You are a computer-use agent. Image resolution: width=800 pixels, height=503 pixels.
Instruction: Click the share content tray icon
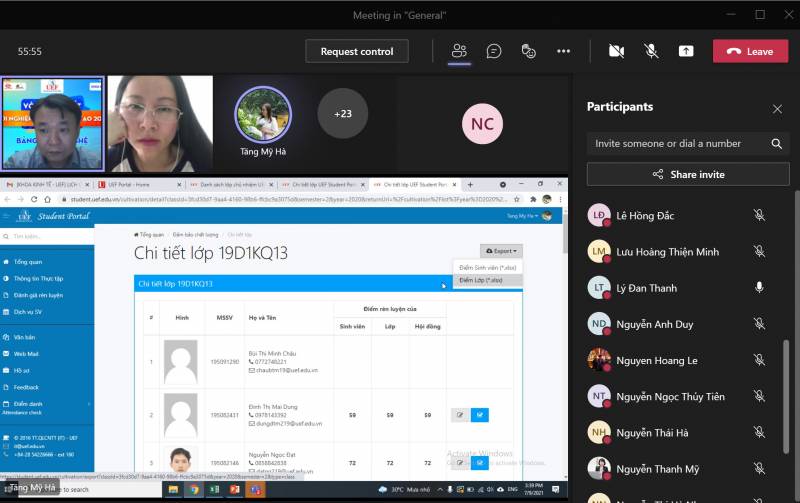click(686, 51)
